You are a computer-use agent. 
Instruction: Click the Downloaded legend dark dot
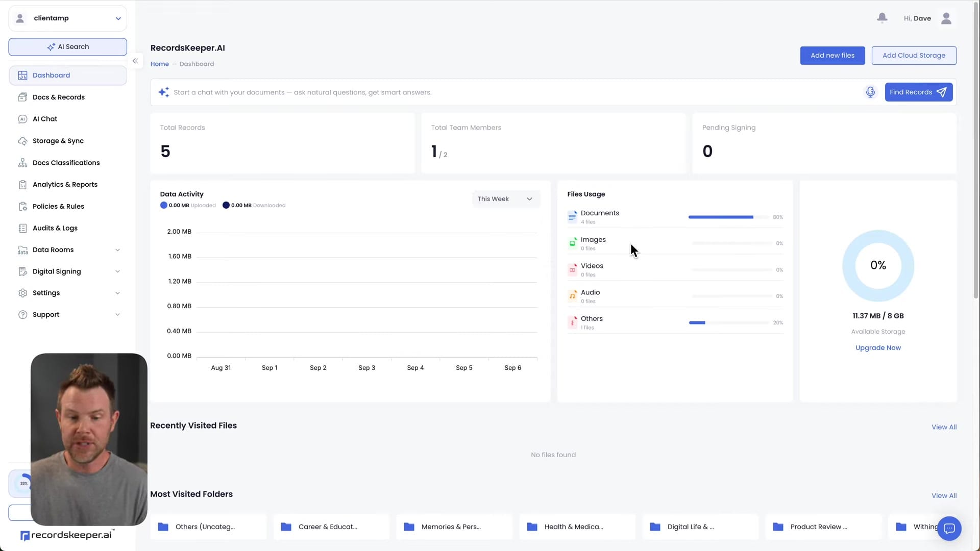click(x=226, y=205)
